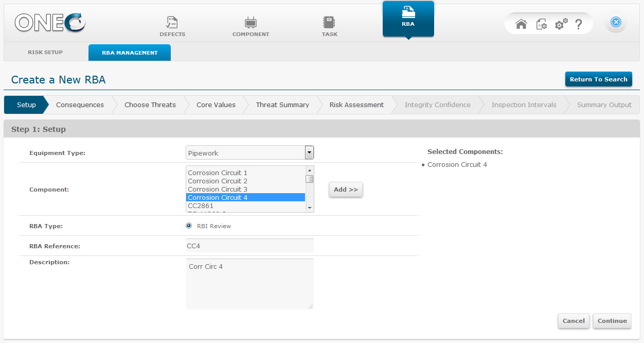Open the Task notebook icon
Viewport: 644px width, 343px height.
(x=329, y=23)
